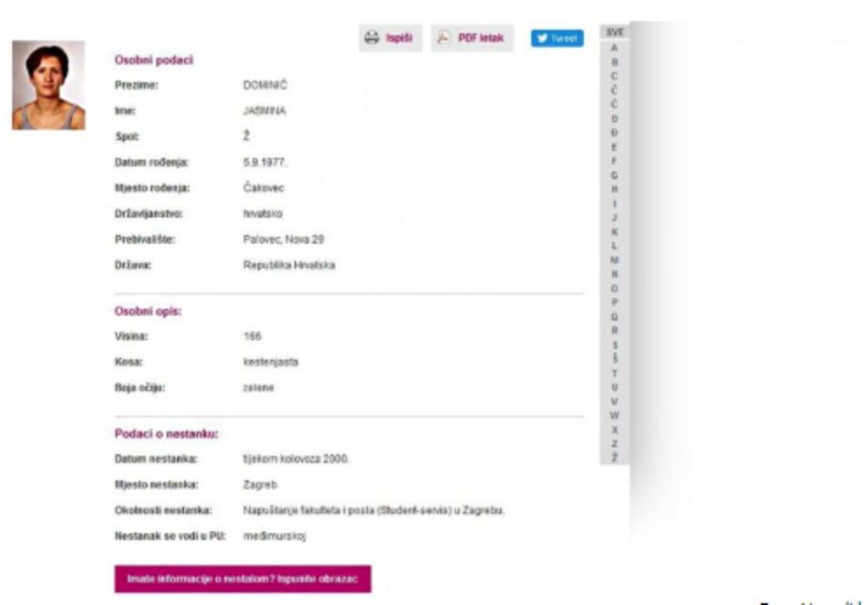The image size is (868, 605).
Task: Click the PDF icon beside PDF letak
Action: [x=444, y=38]
